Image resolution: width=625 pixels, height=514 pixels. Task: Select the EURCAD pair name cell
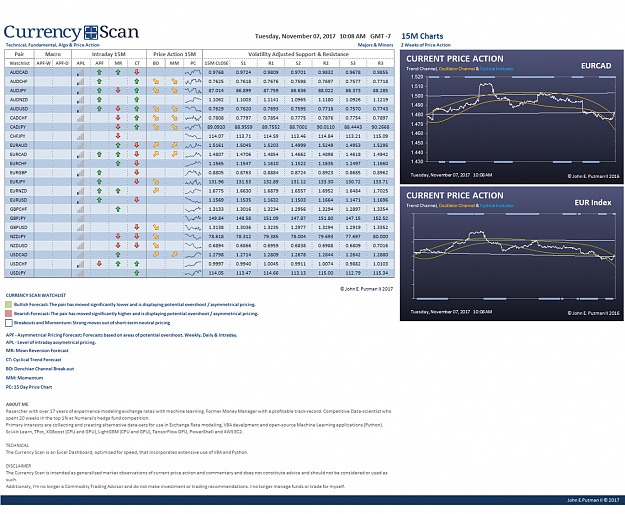(19, 154)
